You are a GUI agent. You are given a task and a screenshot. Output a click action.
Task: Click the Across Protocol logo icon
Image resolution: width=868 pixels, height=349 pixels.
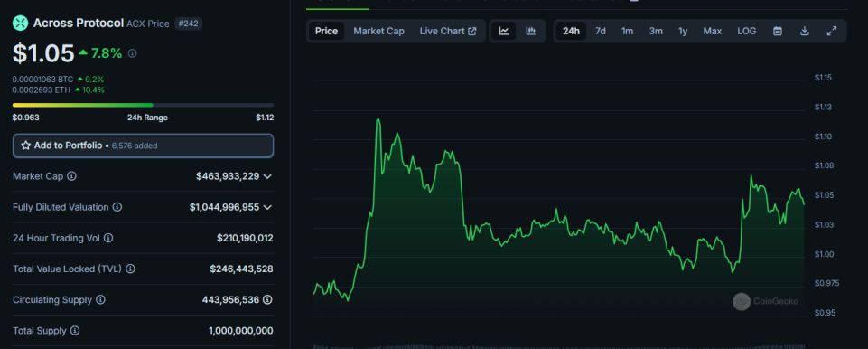point(21,23)
